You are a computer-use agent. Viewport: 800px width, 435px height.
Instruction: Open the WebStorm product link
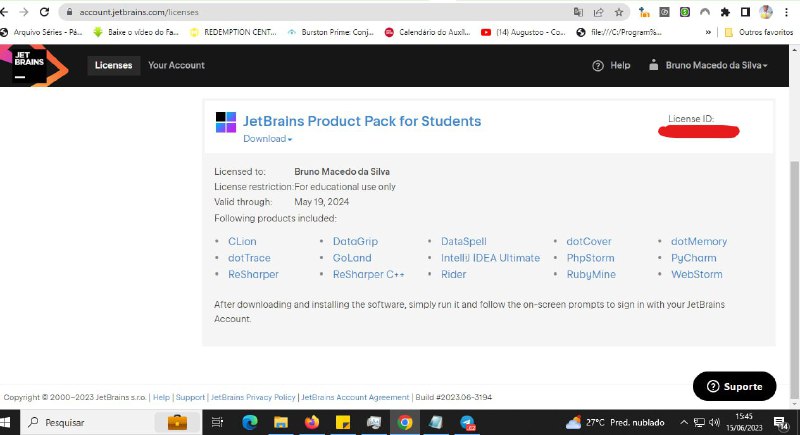[696, 274]
